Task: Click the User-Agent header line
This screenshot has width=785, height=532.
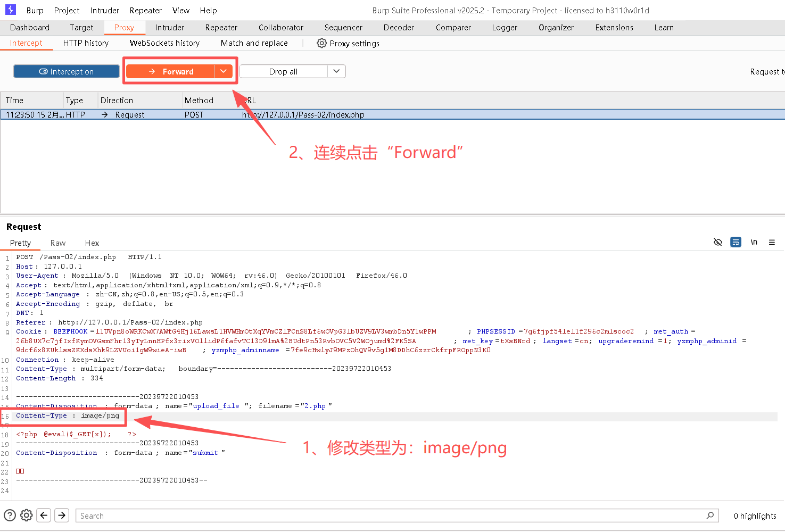Action: click(211, 276)
